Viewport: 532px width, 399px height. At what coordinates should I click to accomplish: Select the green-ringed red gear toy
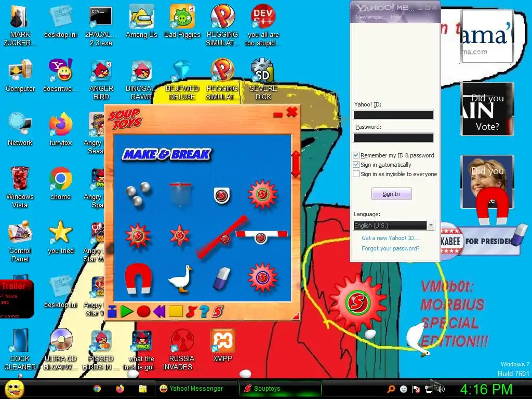click(262, 194)
